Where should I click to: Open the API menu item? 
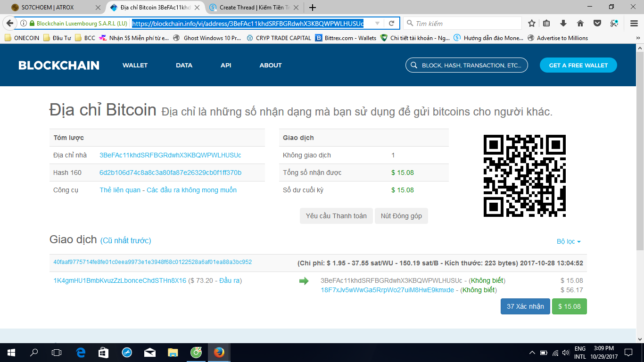point(226,65)
